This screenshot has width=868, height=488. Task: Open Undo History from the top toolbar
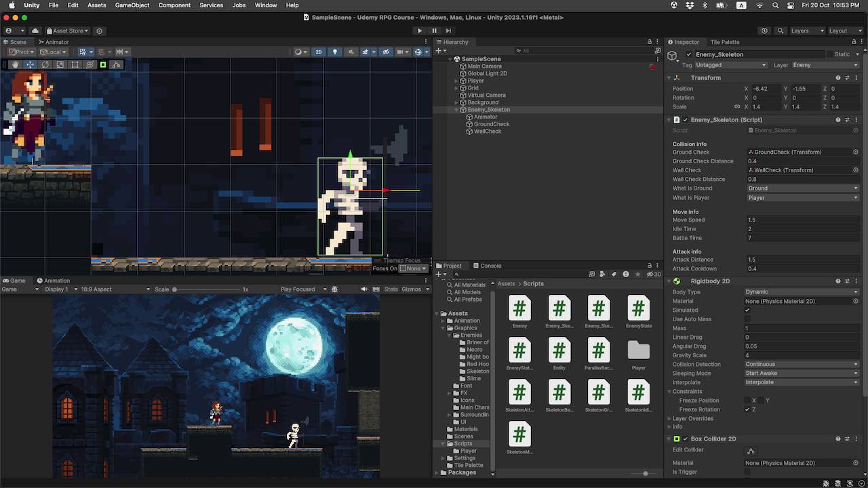(x=765, y=30)
